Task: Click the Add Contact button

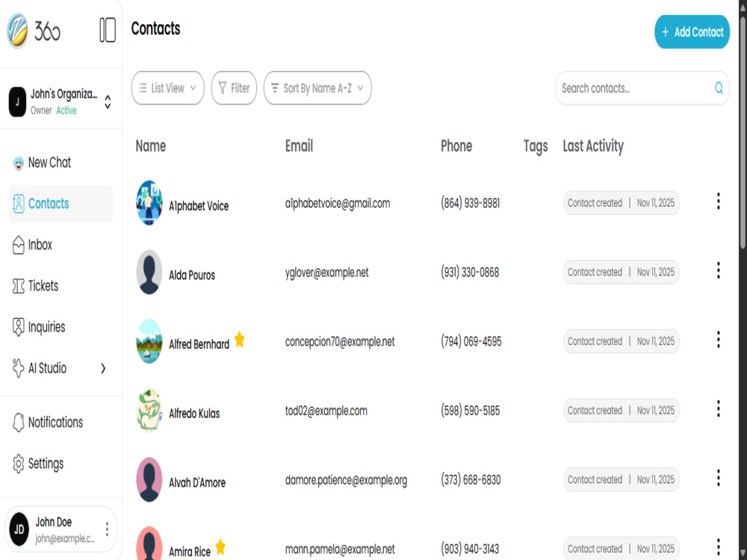Action: click(692, 32)
